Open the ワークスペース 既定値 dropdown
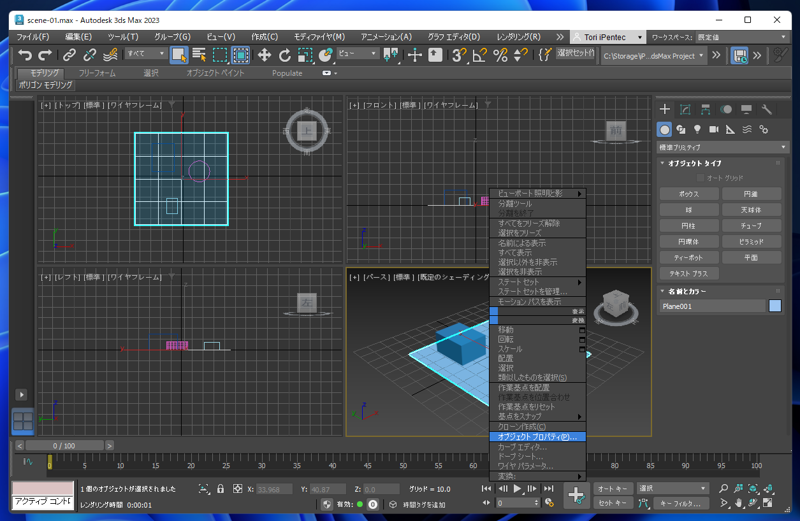The height and width of the screenshot is (521, 800). point(741,37)
